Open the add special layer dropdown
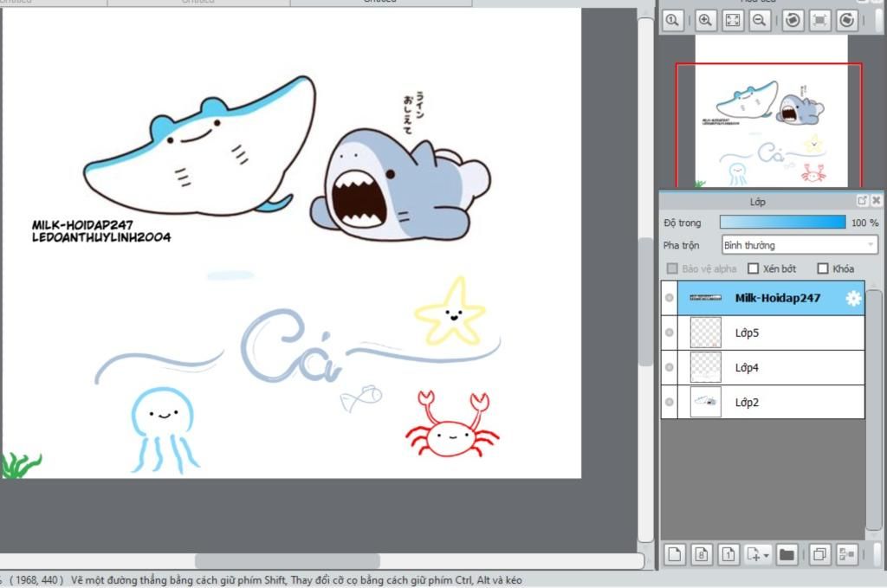The height and width of the screenshot is (588, 887). tap(758, 554)
